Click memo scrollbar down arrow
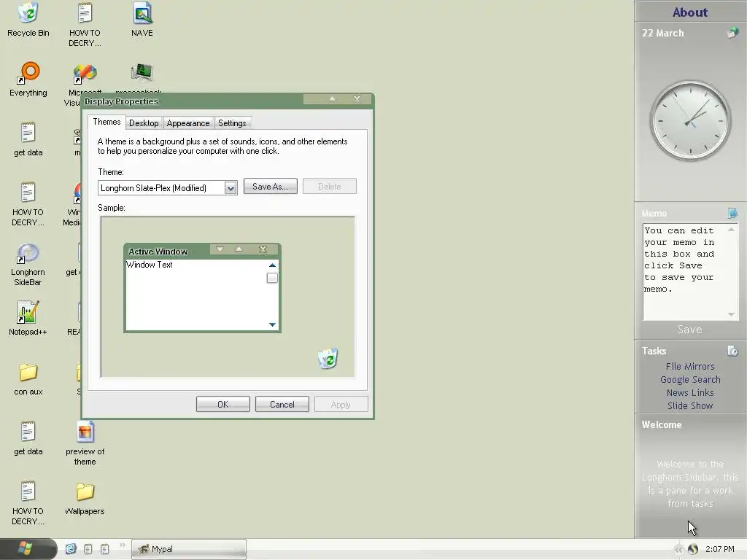This screenshot has width=747, height=560. point(731,314)
